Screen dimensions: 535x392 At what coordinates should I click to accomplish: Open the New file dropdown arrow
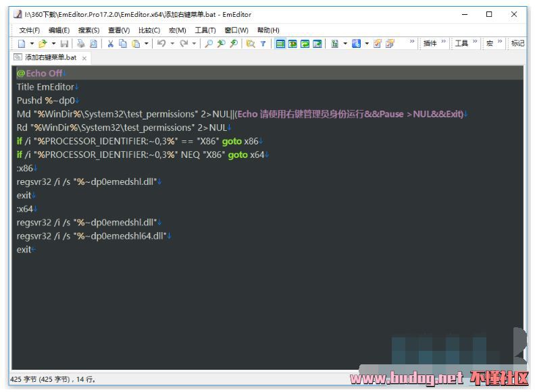pos(32,44)
